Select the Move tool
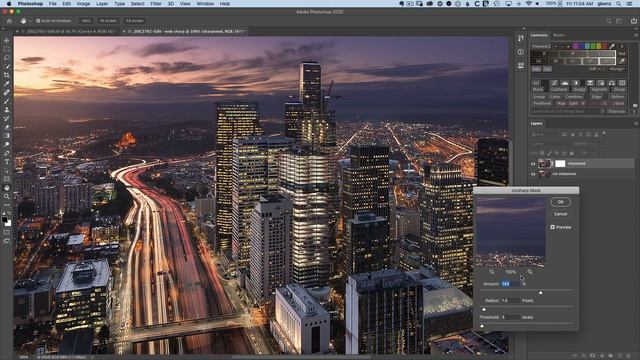The image size is (640, 360). tap(7, 40)
